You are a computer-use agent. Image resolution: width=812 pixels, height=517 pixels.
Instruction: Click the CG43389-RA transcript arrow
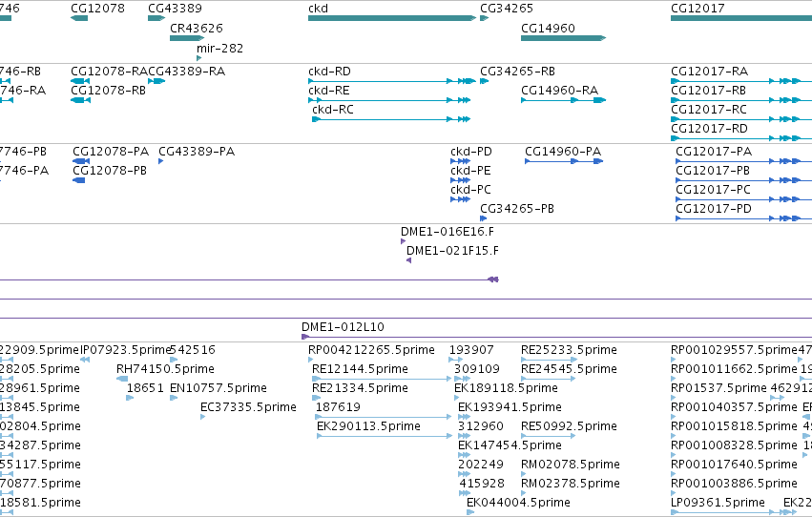(156, 81)
